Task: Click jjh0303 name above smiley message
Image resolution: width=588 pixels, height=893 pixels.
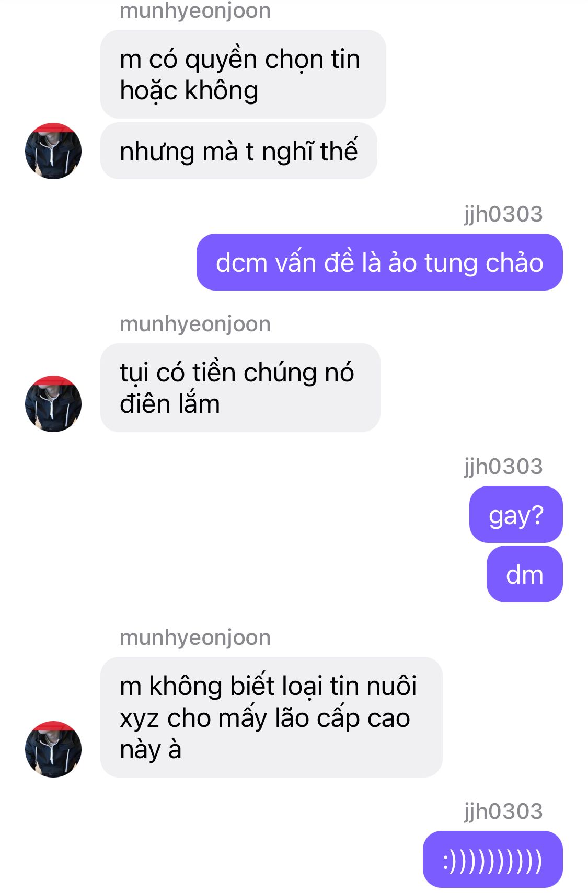Action: tap(503, 811)
